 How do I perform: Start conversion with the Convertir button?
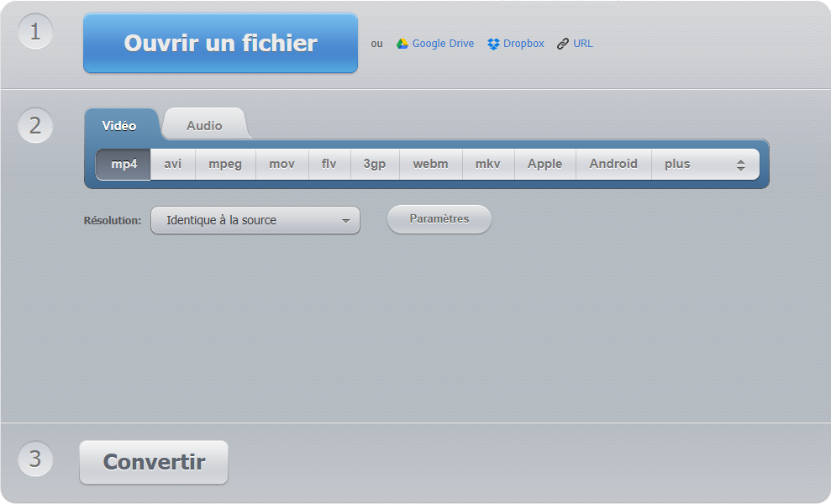click(x=153, y=461)
